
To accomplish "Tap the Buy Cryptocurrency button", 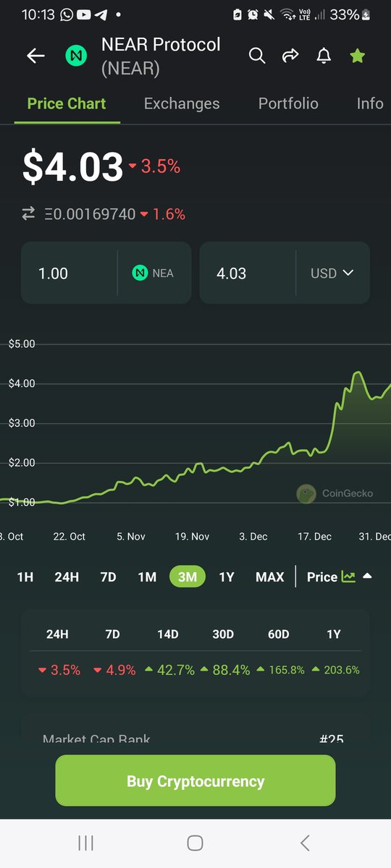I will pos(195,780).
